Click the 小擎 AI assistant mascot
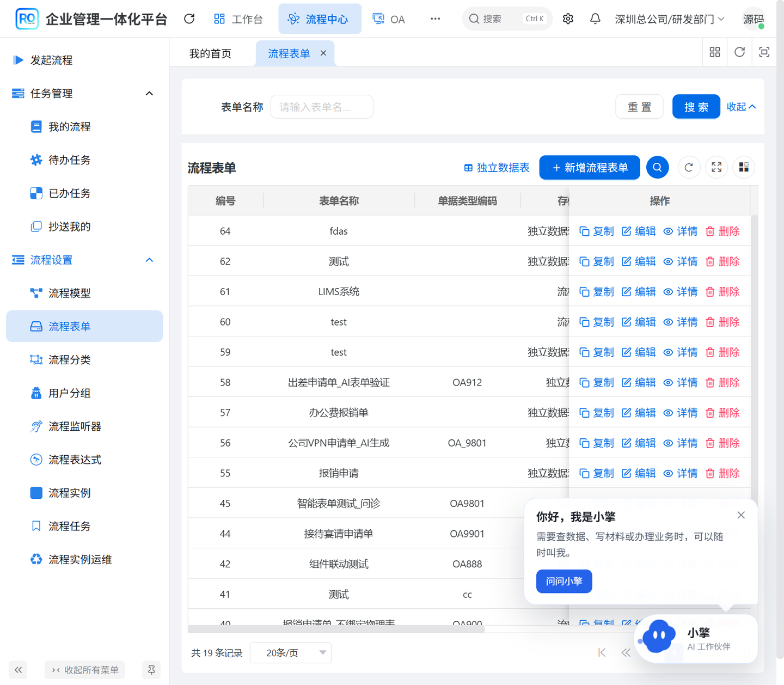The height and width of the screenshot is (685, 784). point(659,636)
